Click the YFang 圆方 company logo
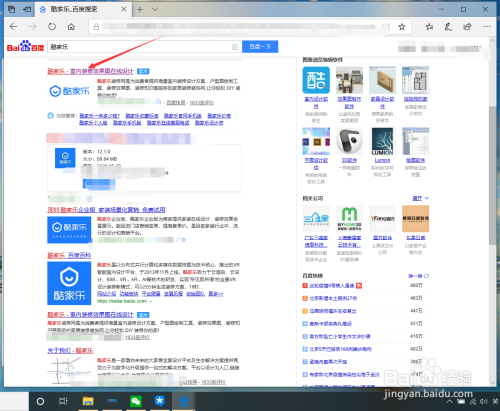 [x=382, y=219]
